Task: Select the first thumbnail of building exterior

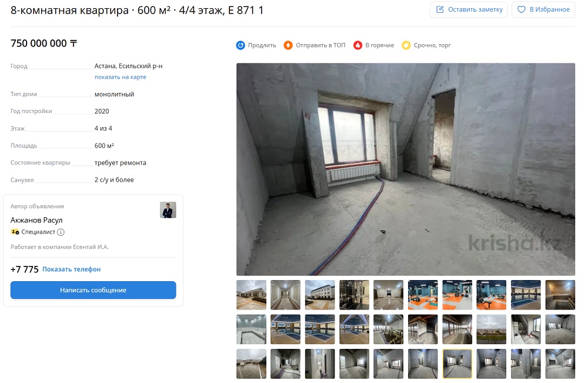Action: 251,295
